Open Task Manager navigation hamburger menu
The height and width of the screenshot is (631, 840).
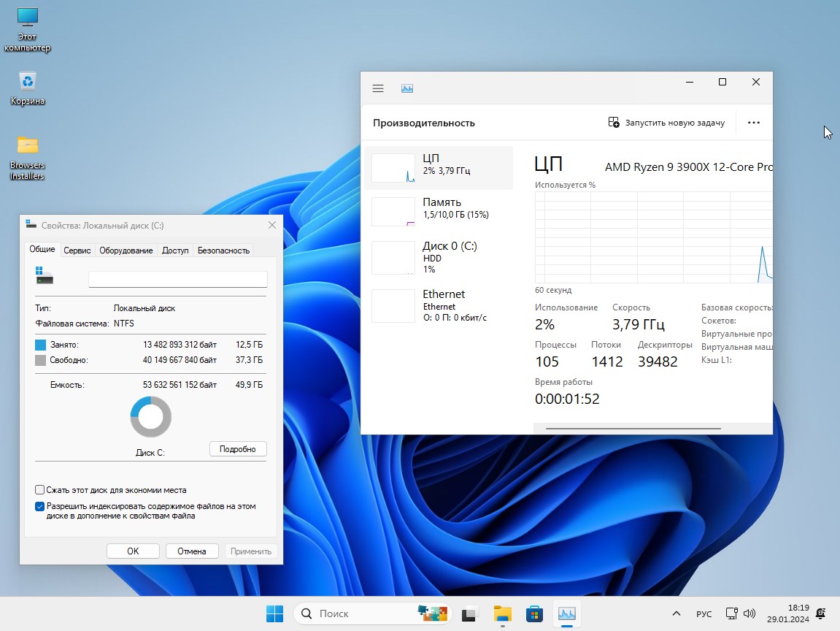point(377,88)
